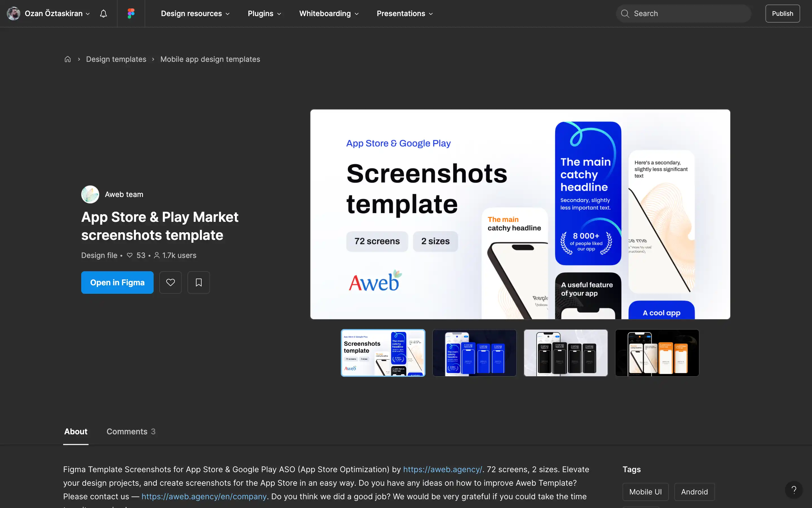Select second blue phones thumbnail
The height and width of the screenshot is (508, 812).
pyautogui.click(x=475, y=353)
